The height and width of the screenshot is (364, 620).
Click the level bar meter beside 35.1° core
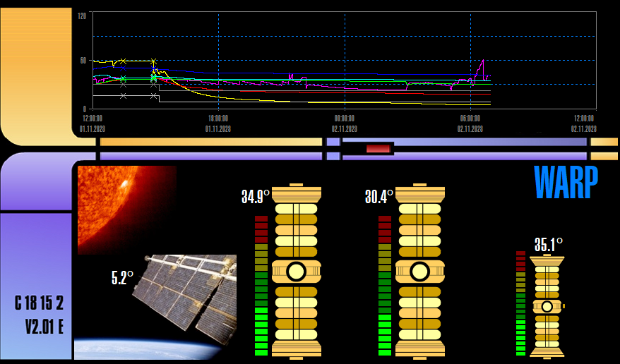click(520, 303)
